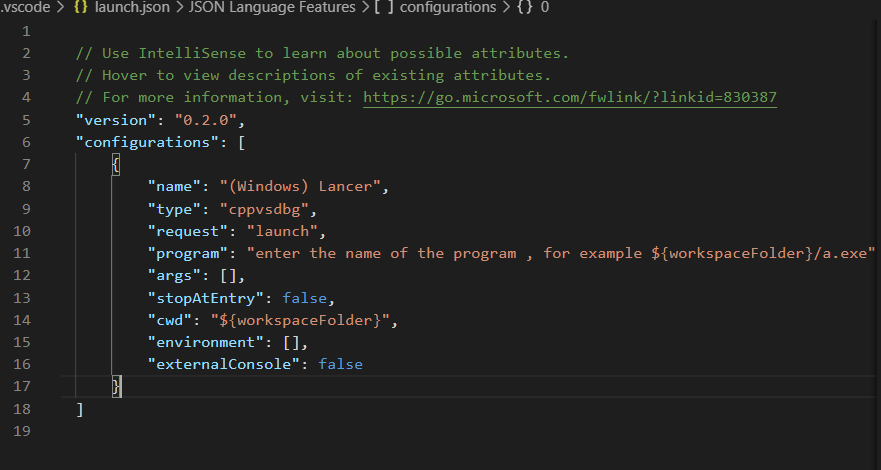Screen dimensions: 881x470
Task: Place cursor after closing brace on line 17
Action: pos(121,387)
